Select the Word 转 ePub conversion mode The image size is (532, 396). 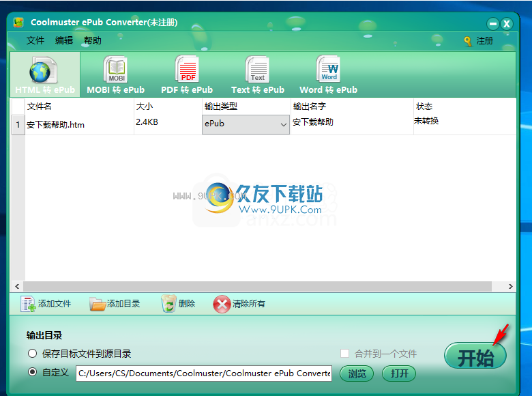(329, 74)
